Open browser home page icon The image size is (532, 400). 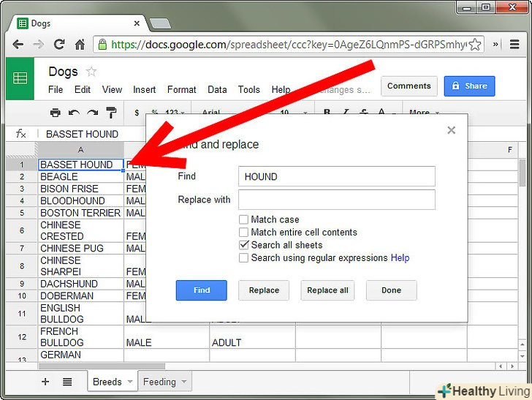[x=80, y=44]
